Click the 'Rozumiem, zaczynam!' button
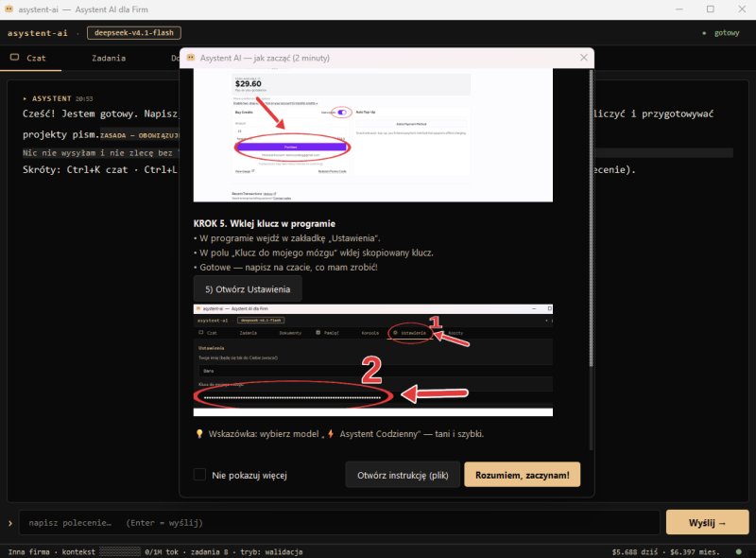 [523, 475]
